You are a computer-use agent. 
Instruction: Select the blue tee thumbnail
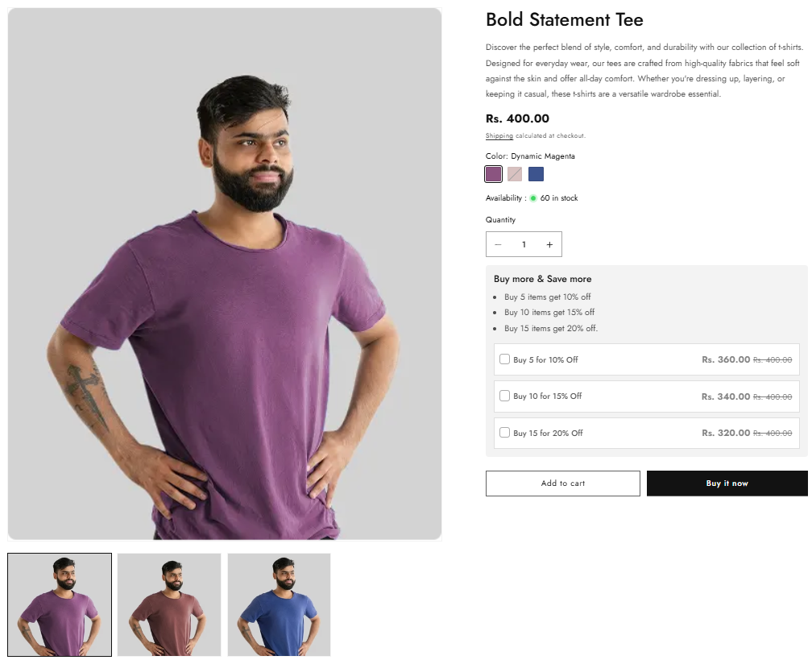point(279,603)
